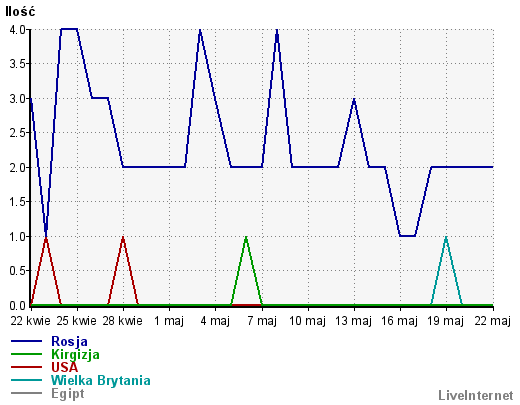Click the blue Rosja peak at 13 maj
Image resolution: width=520 pixels, height=405 pixels.
pyautogui.click(x=354, y=100)
